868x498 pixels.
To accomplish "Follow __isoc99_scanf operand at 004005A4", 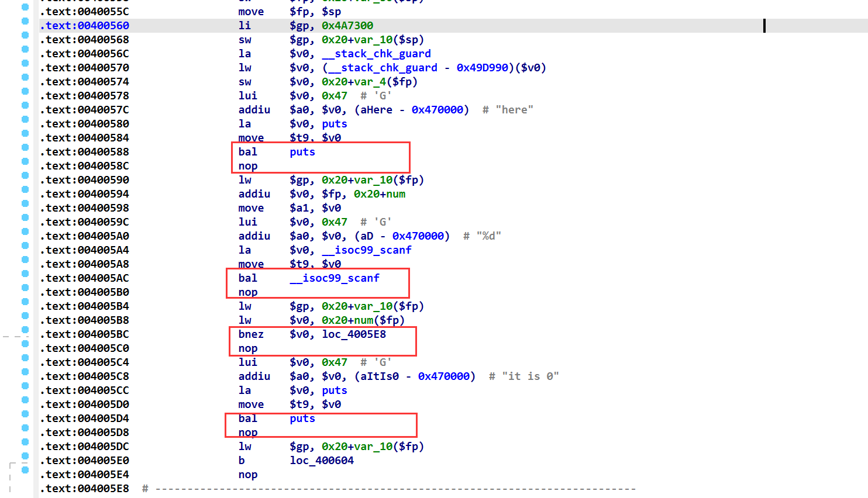I will tap(367, 250).
